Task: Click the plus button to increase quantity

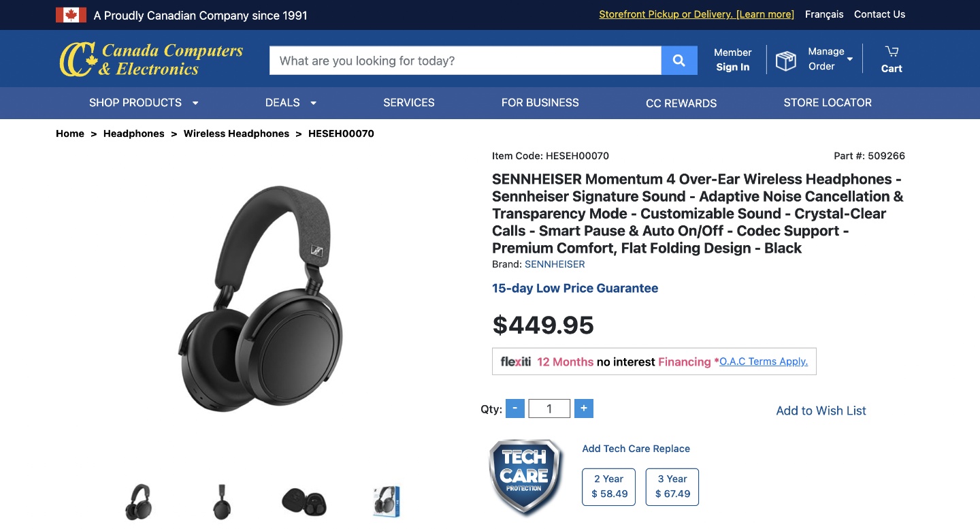Action: point(584,408)
